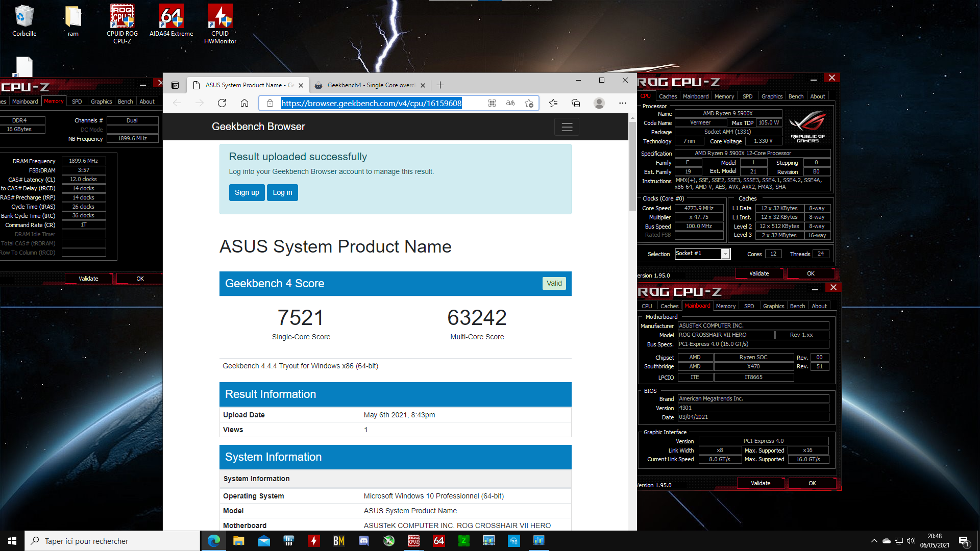
Task: Launch CPUID HWMonitor desktop shortcut
Action: click(220, 24)
